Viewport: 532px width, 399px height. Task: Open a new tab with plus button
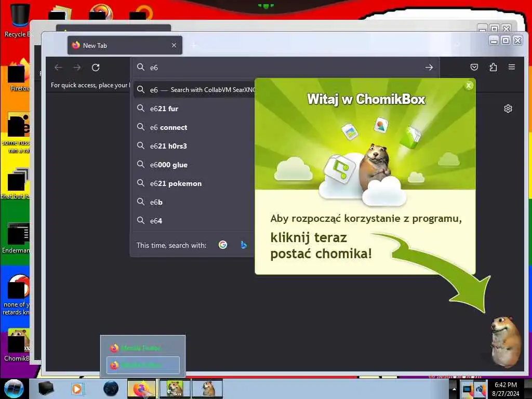point(194,46)
